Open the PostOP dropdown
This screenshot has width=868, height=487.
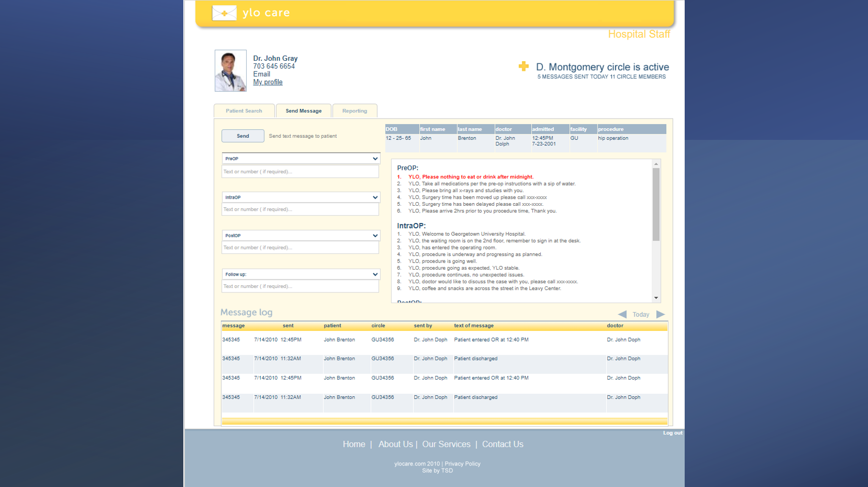coord(301,236)
